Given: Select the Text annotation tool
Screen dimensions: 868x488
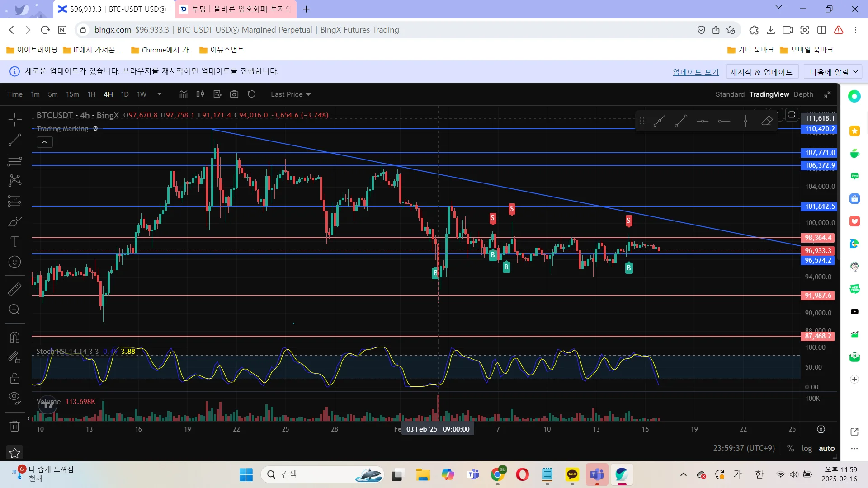Looking at the screenshot, I should coord(15,242).
